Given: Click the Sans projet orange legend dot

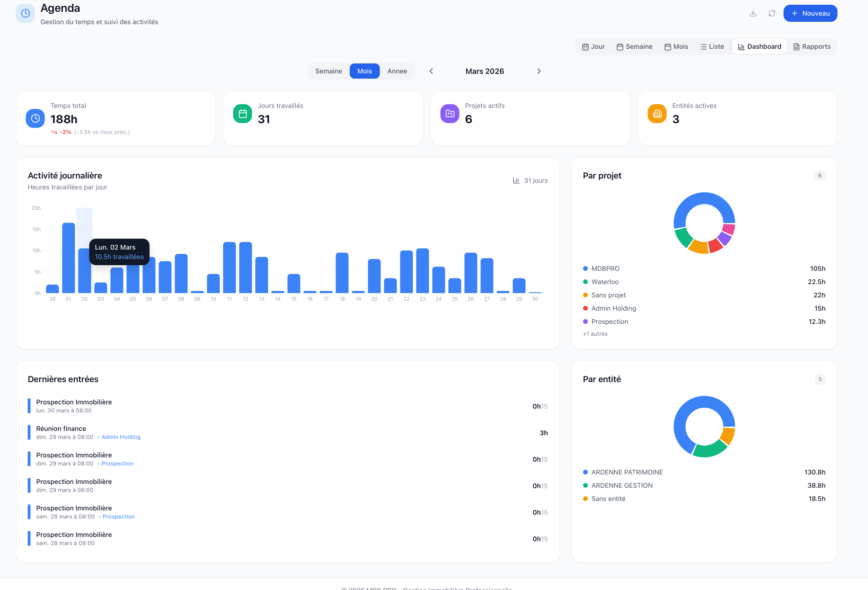Looking at the screenshot, I should pos(585,295).
